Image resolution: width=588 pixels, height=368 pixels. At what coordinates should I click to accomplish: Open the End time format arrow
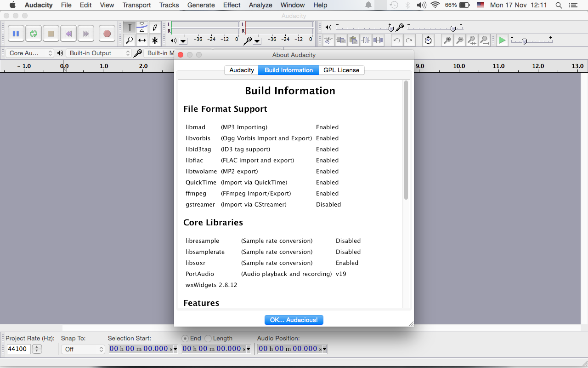click(x=249, y=349)
